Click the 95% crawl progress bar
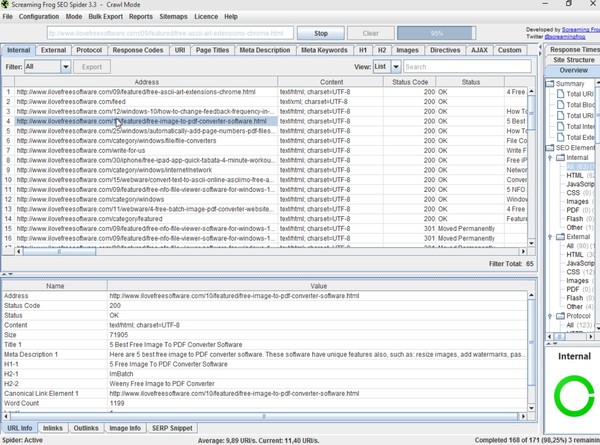Screen dimensions: 600x445 pyautogui.click(x=435, y=33)
